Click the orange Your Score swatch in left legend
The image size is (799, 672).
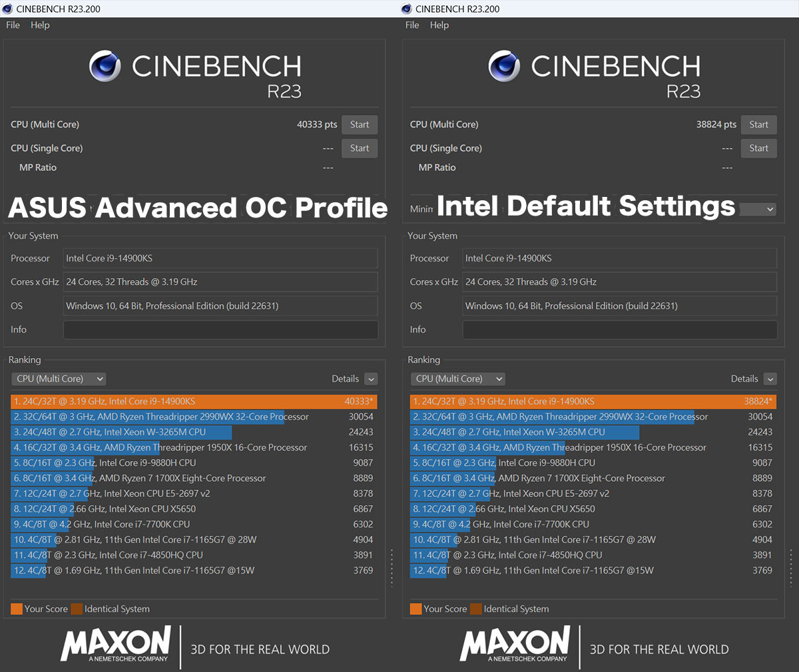[17, 609]
